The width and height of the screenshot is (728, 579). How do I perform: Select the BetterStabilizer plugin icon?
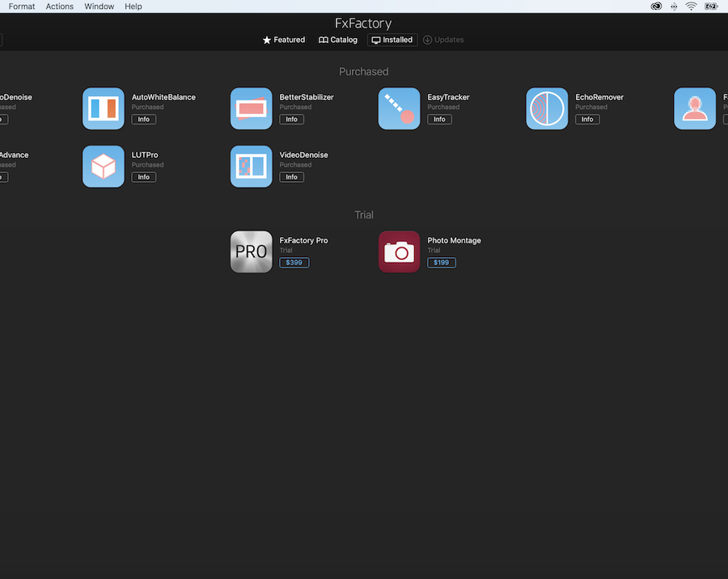[252, 108]
